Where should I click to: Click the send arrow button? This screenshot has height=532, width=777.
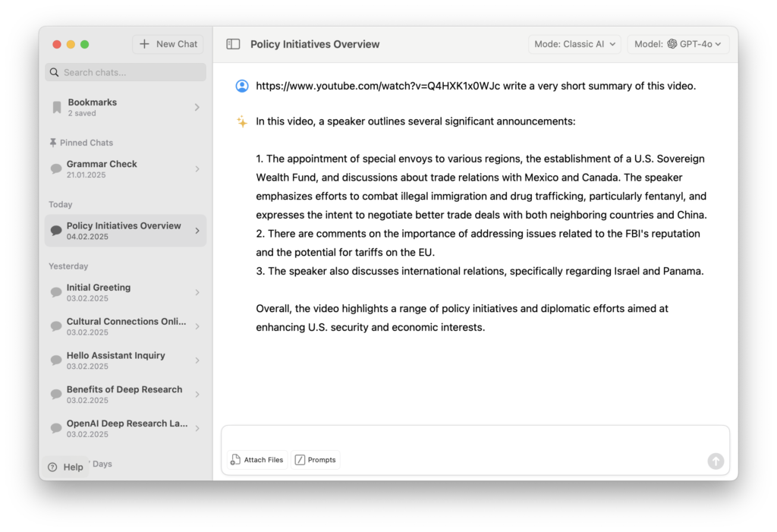click(x=715, y=461)
